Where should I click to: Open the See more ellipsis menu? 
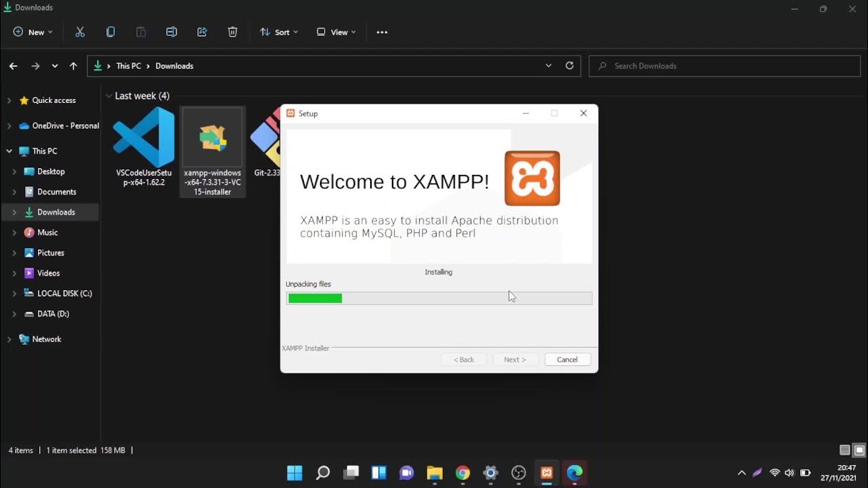coord(382,32)
